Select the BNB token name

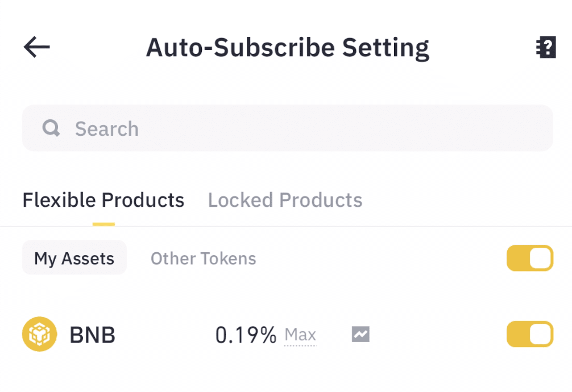point(92,335)
